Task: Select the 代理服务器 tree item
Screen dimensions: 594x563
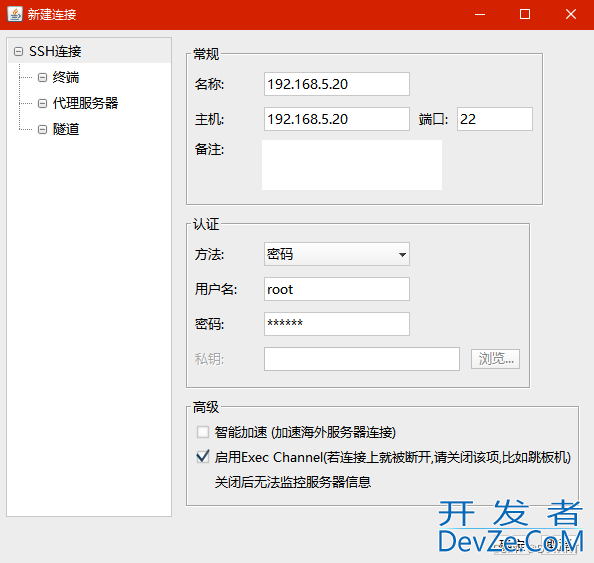Action: [x=85, y=103]
